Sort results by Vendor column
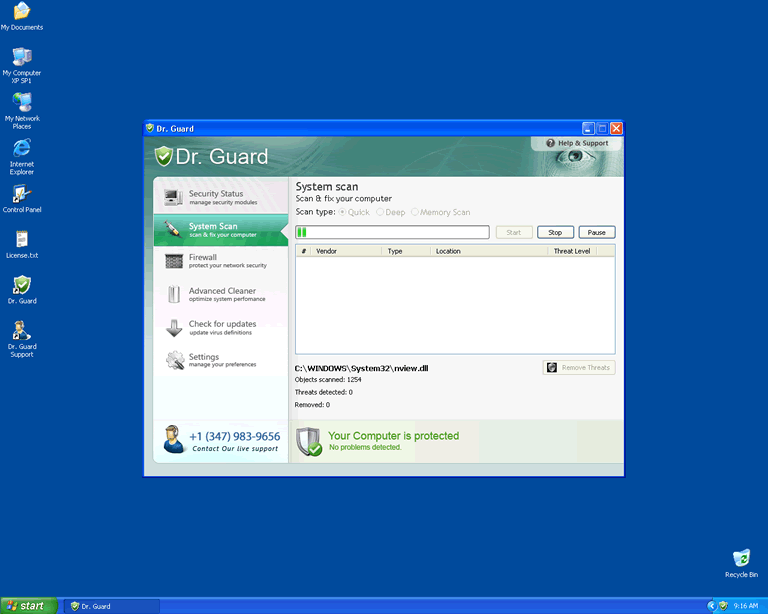 346,251
